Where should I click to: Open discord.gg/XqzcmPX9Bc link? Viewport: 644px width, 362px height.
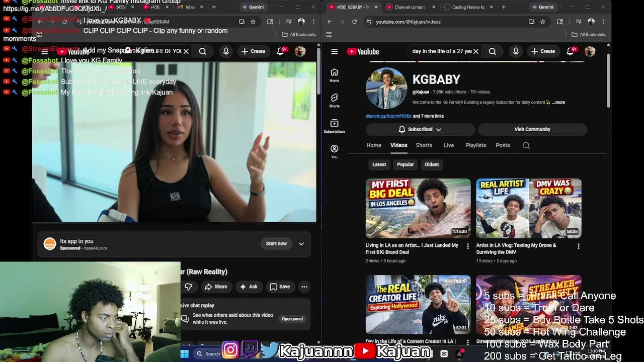pyautogui.click(x=388, y=116)
